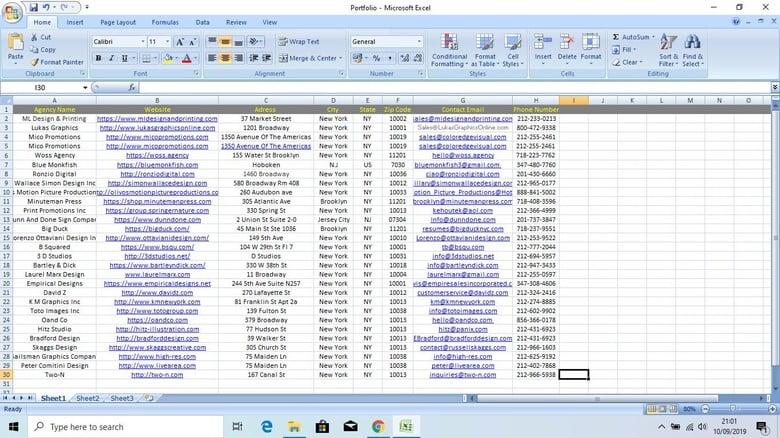Save the workbook via Quick Access
Image resolution: width=780 pixels, height=438 pixels.
click(x=34, y=7)
